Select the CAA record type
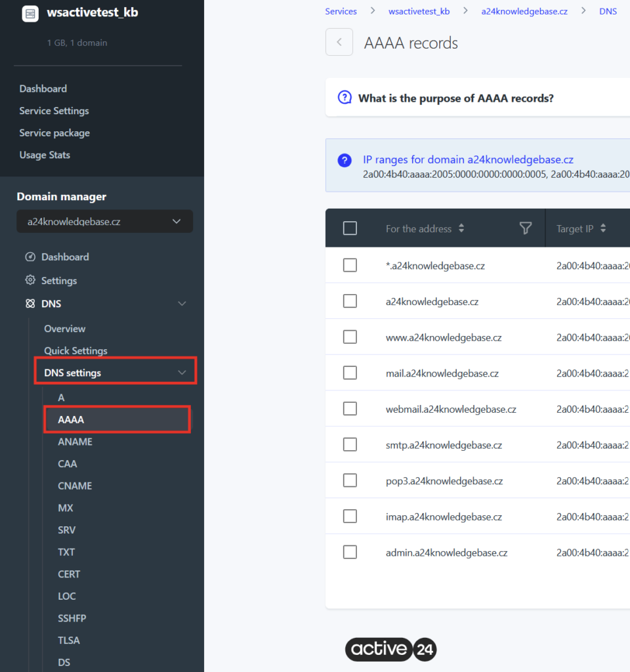The height and width of the screenshot is (672, 630). [x=68, y=464]
